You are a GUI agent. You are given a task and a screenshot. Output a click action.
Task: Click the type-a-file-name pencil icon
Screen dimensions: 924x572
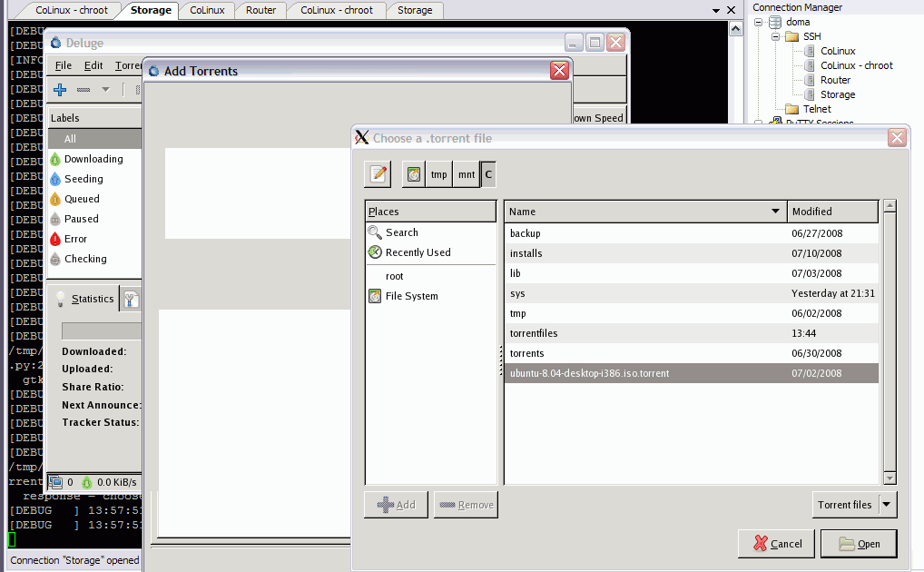tap(378, 174)
